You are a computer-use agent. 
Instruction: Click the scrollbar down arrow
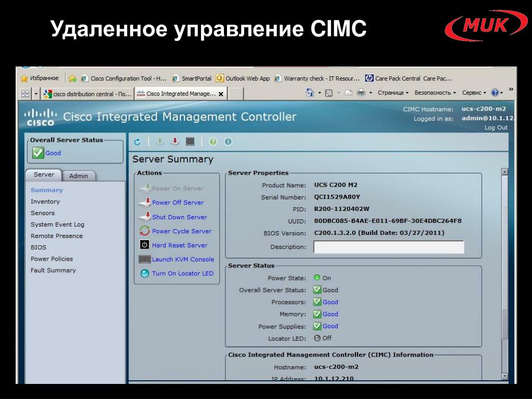(505, 376)
